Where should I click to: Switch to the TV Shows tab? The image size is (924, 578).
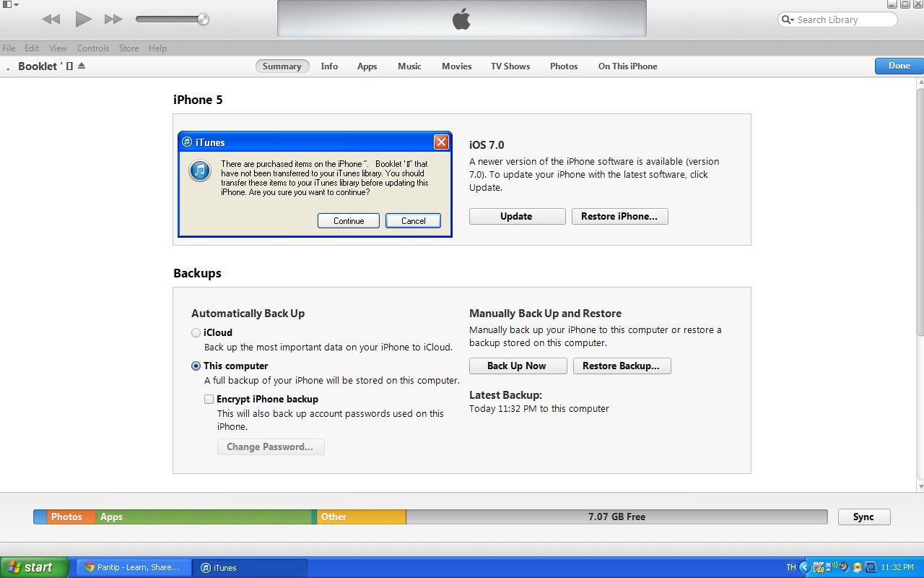510,66
